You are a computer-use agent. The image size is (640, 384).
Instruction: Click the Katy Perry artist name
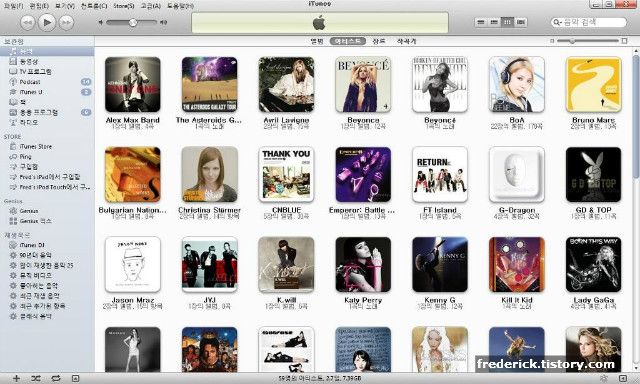pyautogui.click(x=363, y=300)
